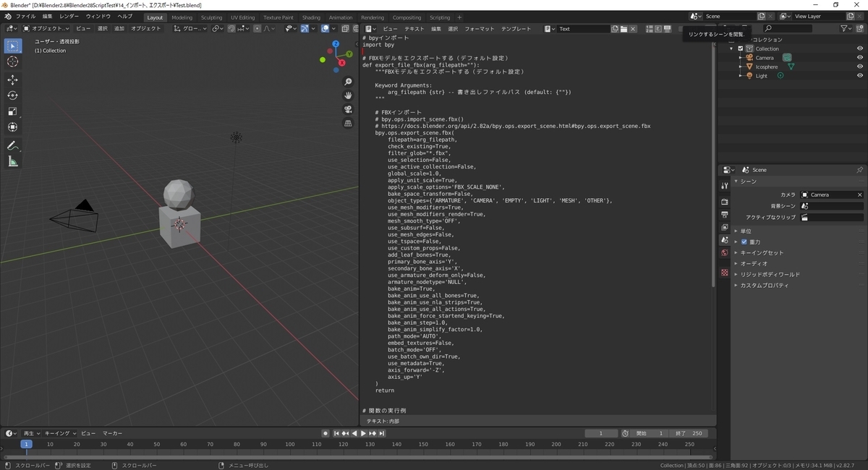Image resolution: width=868 pixels, height=470 pixels.
Task: Uncheck the Collection checkbox in outliner
Action: pyautogui.click(x=741, y=48)
